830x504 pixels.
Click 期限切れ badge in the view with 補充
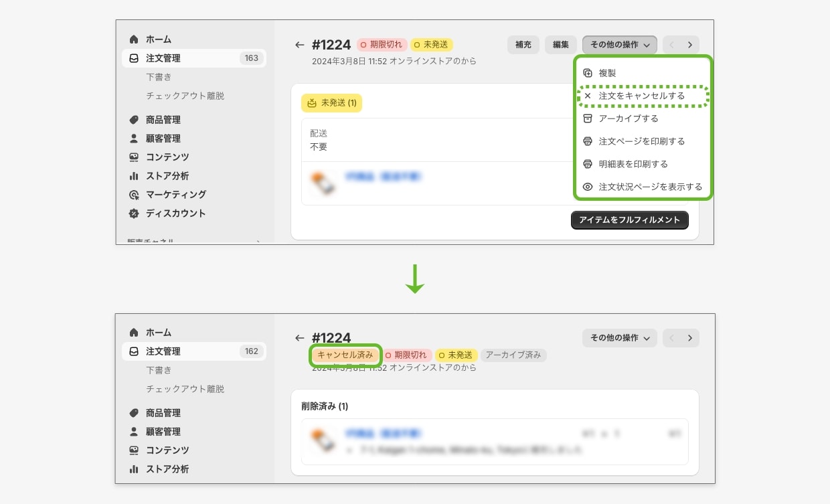[x=382, y=45]
